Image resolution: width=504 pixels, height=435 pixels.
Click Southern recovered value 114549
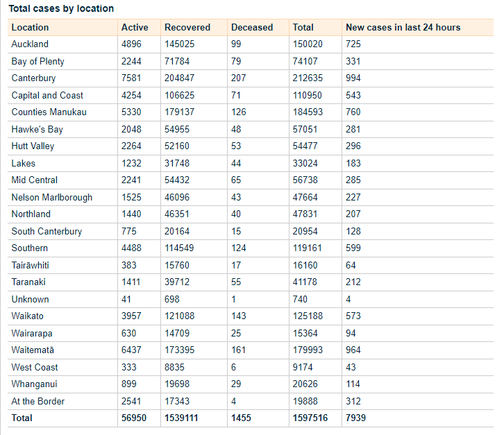180,248
